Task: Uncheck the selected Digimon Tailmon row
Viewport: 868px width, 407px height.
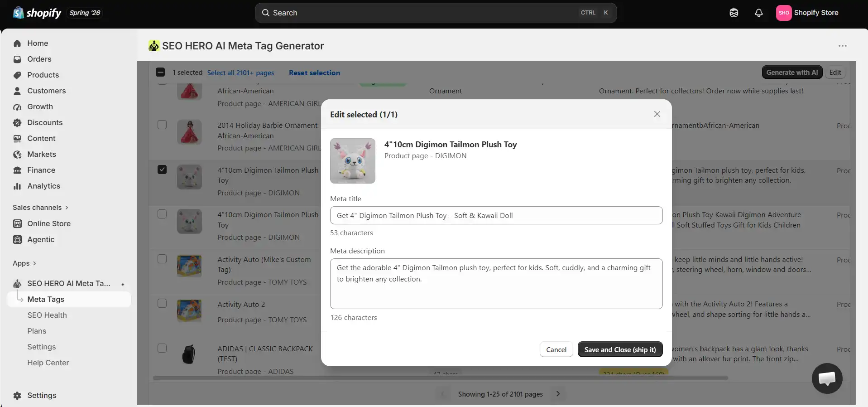Action: (x=162, y=170)
